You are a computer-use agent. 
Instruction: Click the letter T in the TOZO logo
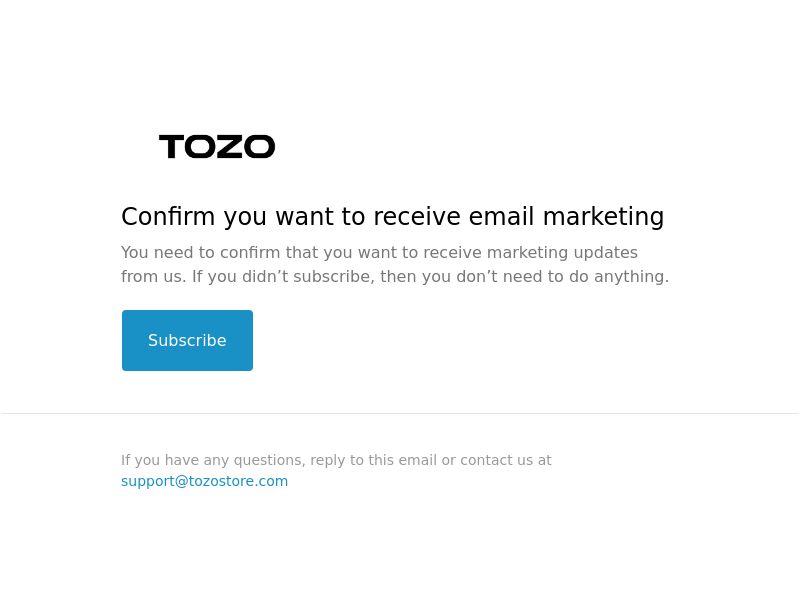pos(171,146)
